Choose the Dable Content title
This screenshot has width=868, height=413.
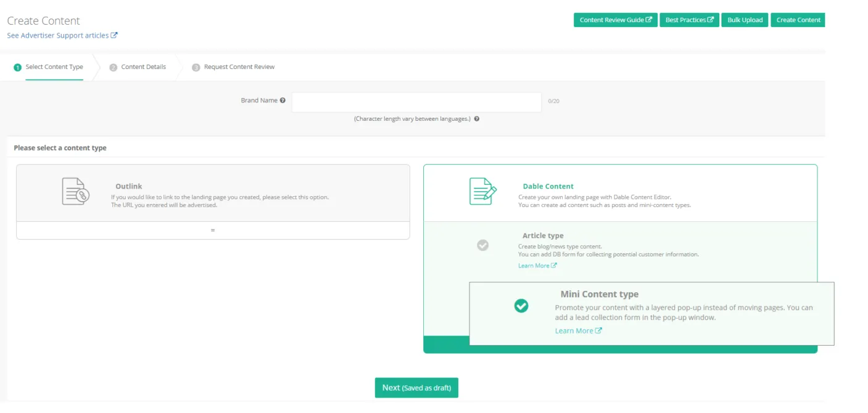[548, 186]
